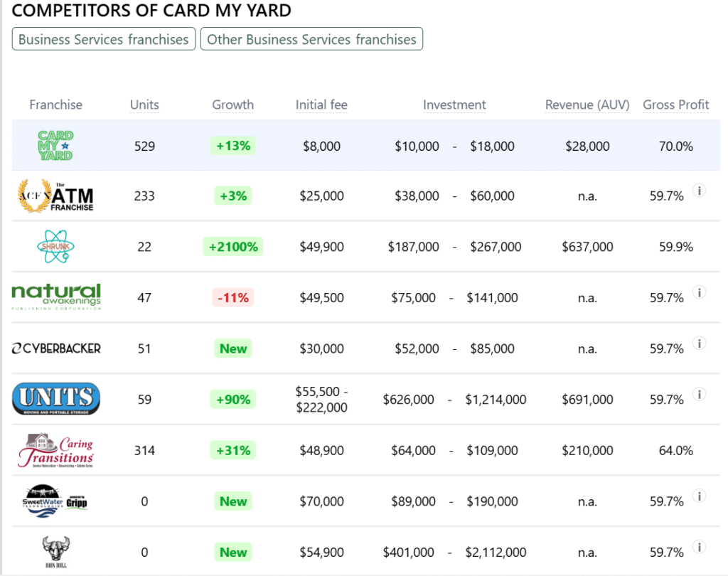This screenshot has height=576, width=728.
Task: Click New badge in Iron Bull row
Action: tap(233, 553)
